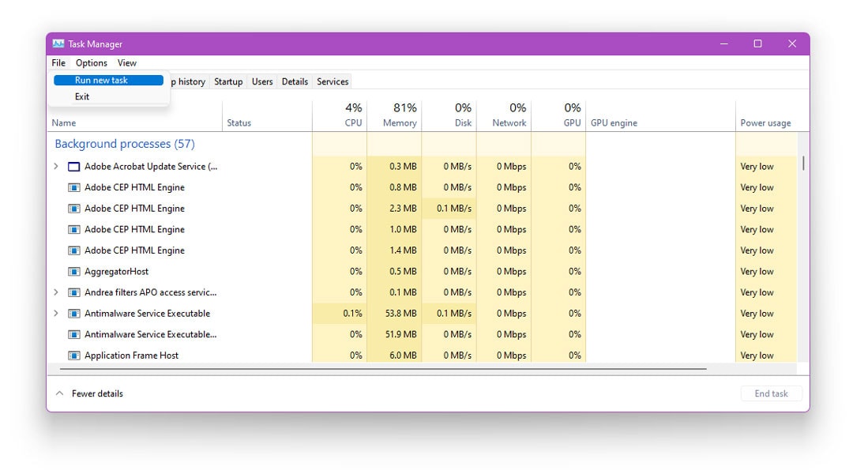Open the File menu
Viewport: 868px width, 474px height.
[58, 63]
